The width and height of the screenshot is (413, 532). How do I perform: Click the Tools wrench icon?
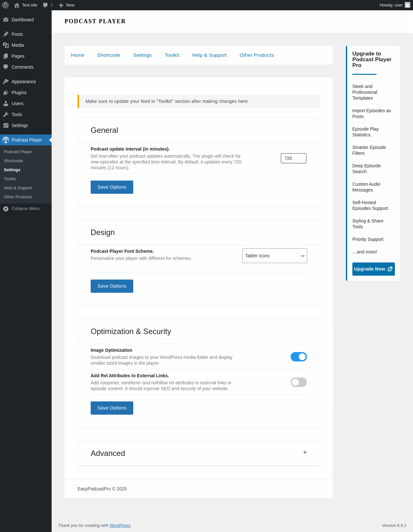coord(6,114)
